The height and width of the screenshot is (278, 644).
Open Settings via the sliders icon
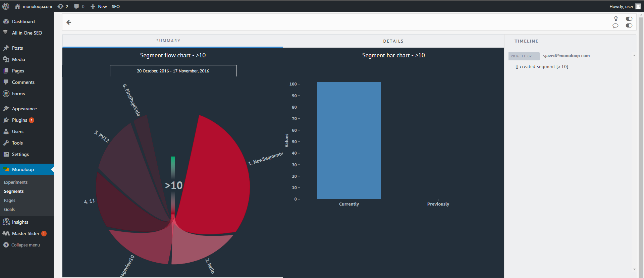tap(6, 154)
